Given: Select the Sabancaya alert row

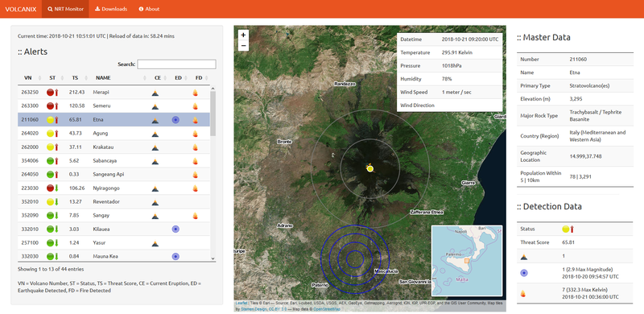Looking at the screenshot, I should click(x=114, y=161).
